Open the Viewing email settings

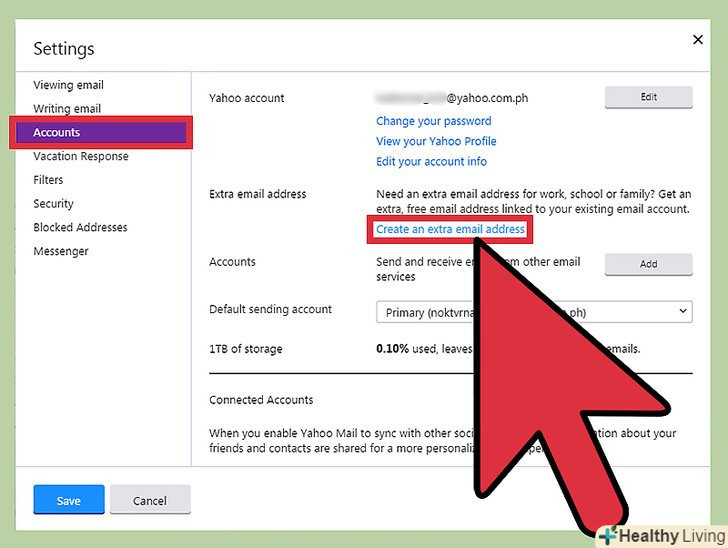[x=68, y=85]
